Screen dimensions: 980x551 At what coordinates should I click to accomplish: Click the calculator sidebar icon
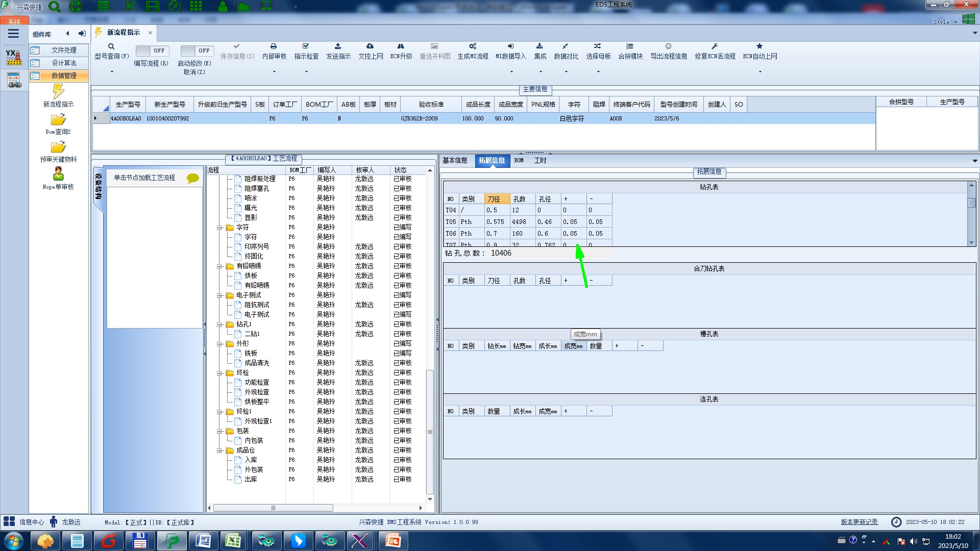14,80
